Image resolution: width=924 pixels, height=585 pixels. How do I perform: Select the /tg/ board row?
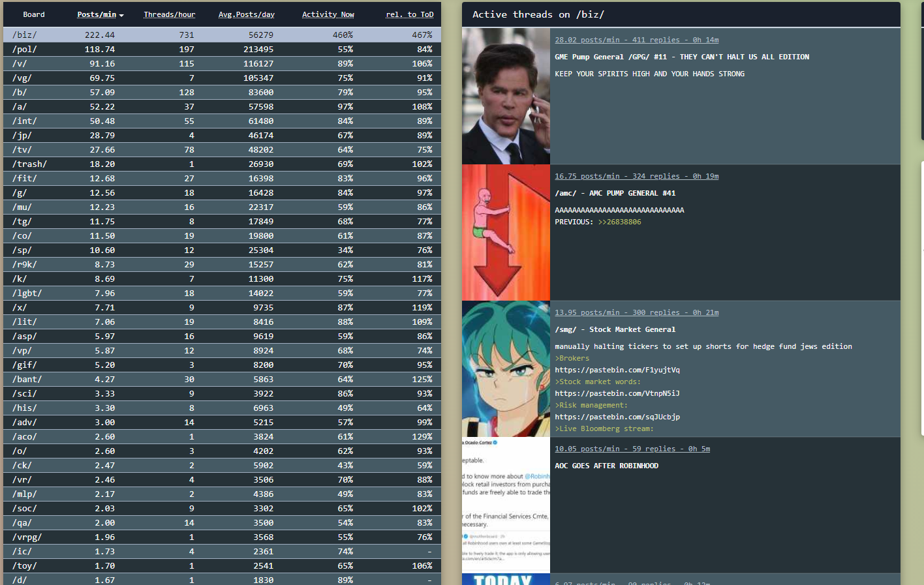[222, 221]
